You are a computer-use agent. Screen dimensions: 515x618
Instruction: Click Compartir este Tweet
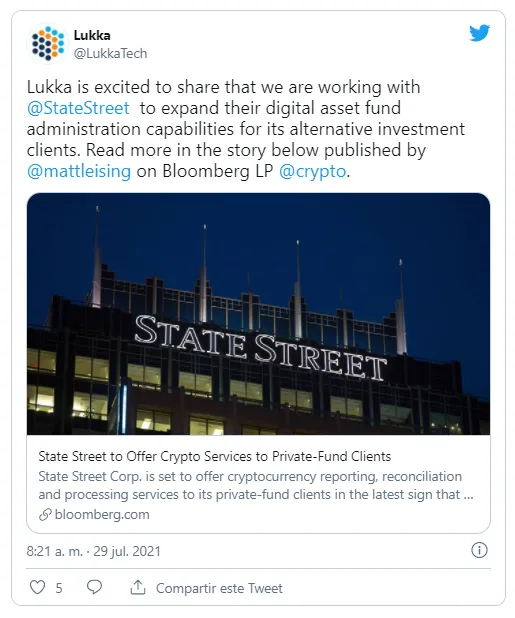pos(219,588)
